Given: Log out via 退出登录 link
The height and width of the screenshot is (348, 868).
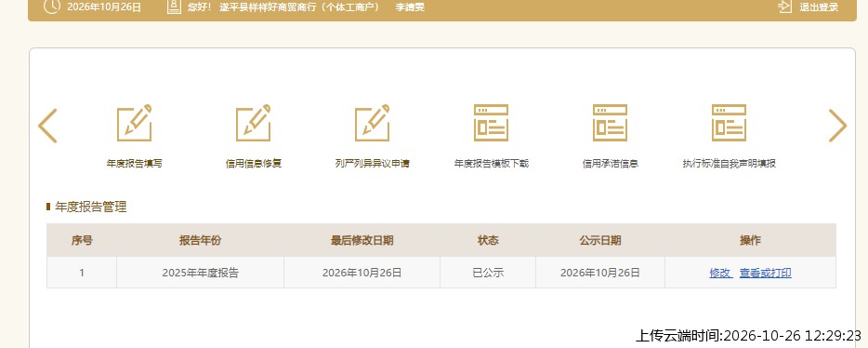Looking at the screenshot, I should point(819,7).
